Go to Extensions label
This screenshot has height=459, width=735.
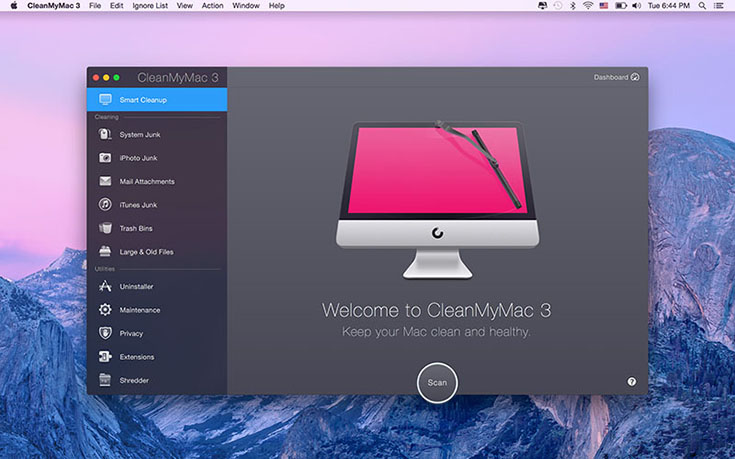pyautogui.click(x=137, y=357)
